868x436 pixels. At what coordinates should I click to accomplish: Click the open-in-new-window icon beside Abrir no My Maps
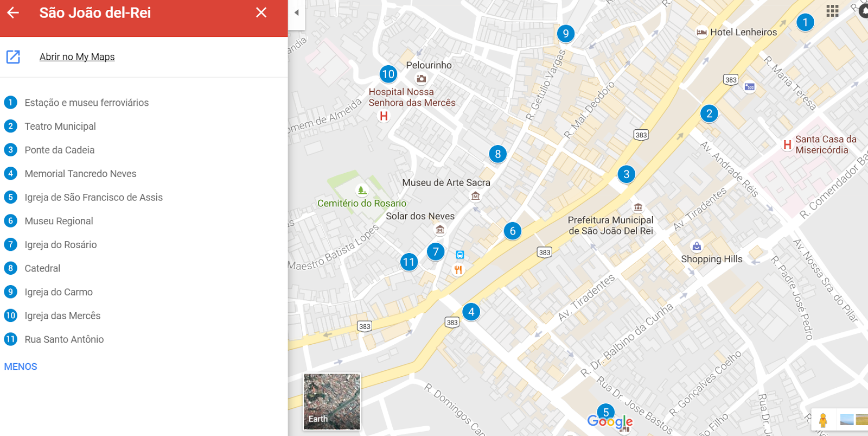click(13, 56)
